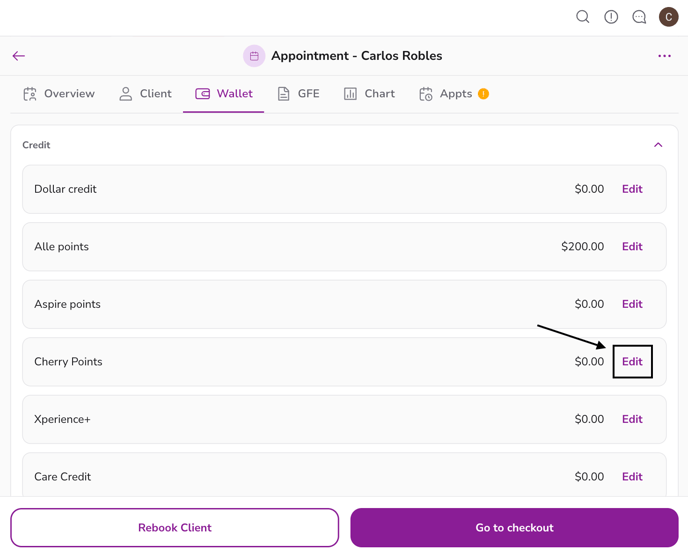Switch to the Overview tab
688x552 pixels.
59,94
